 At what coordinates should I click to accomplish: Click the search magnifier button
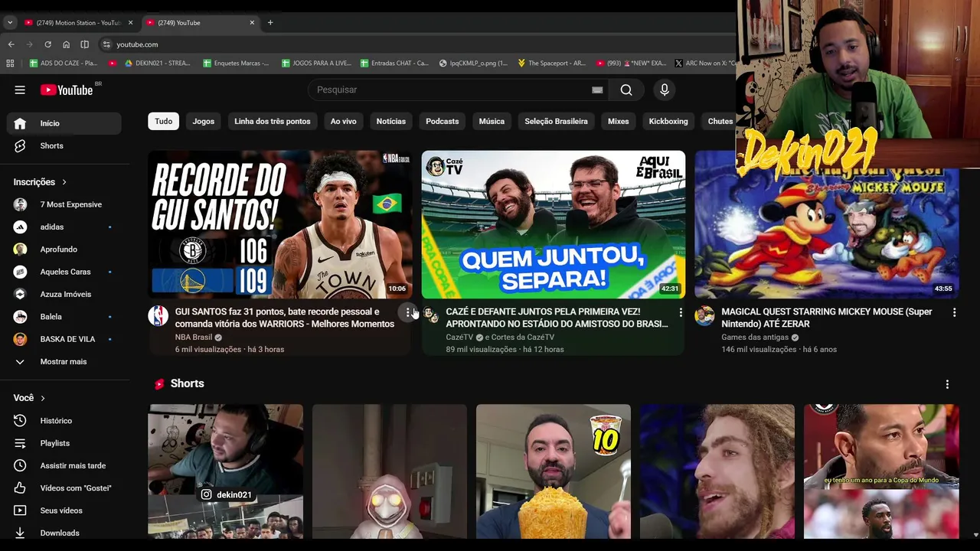pos(626,90)
